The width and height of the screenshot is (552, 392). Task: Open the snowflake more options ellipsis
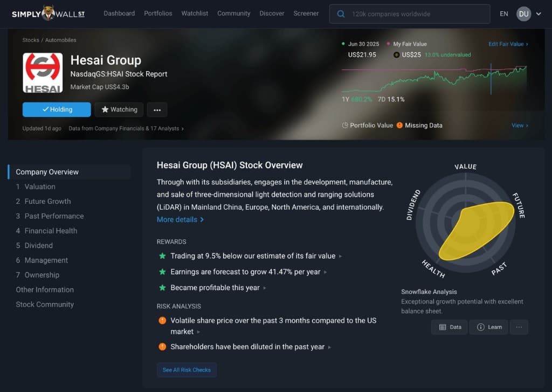pyautogui.click(x=519, y=327)
